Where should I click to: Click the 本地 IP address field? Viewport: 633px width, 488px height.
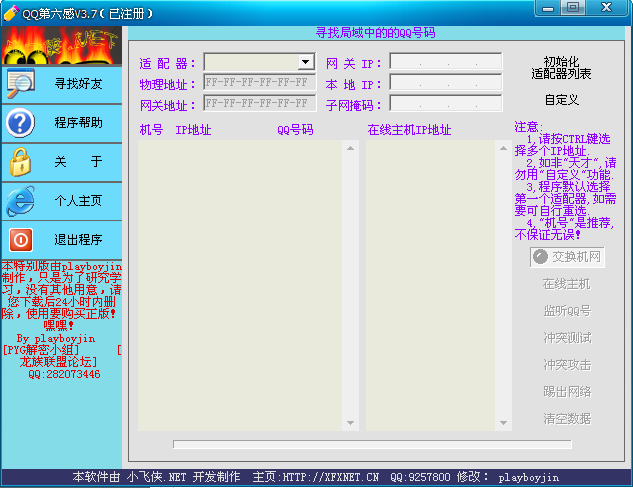pyautogui.click(x=446, y=83)
